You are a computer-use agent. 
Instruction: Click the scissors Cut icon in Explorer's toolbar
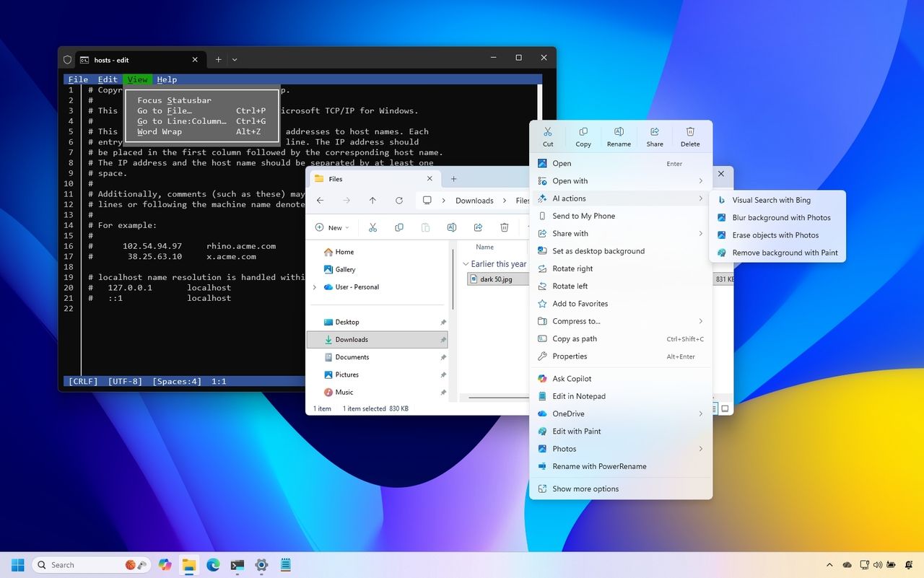coord(372,227)
